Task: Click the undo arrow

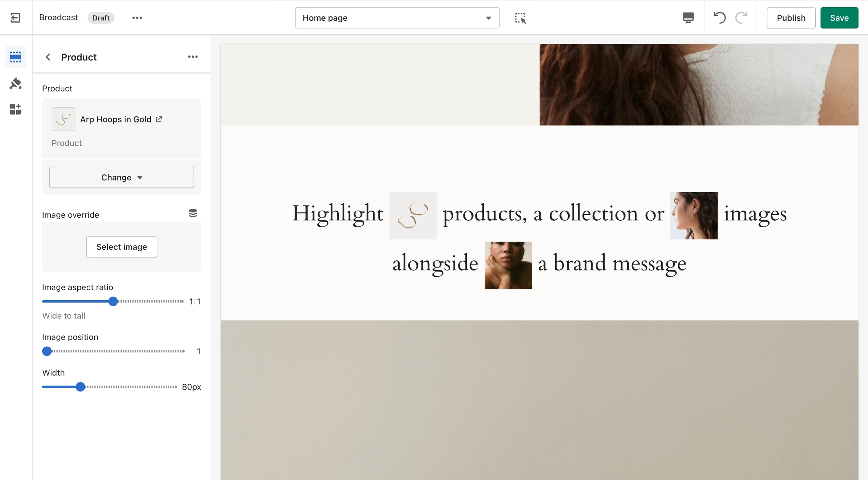Action: pos(720,18)
